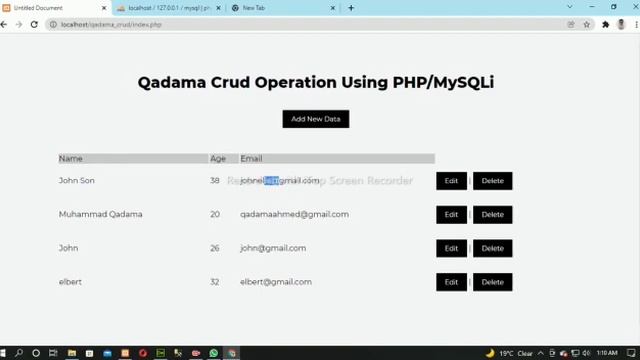Image resolution: width=640 pixels, height=360 pixels.
Task: Open the Opera red icon on taskbar
Action: click(142, 353)
